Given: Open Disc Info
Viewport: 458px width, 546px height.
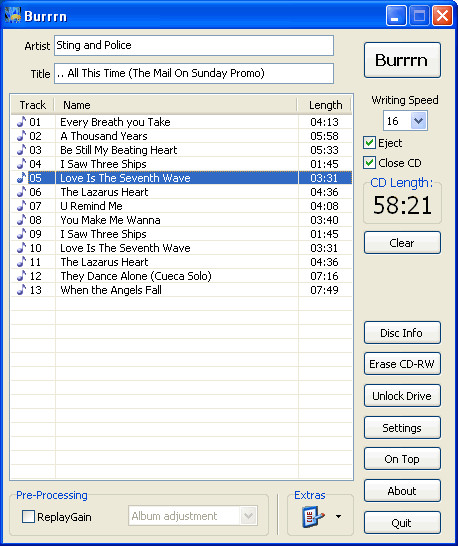Looking at the screenshot, I should 402,333.
